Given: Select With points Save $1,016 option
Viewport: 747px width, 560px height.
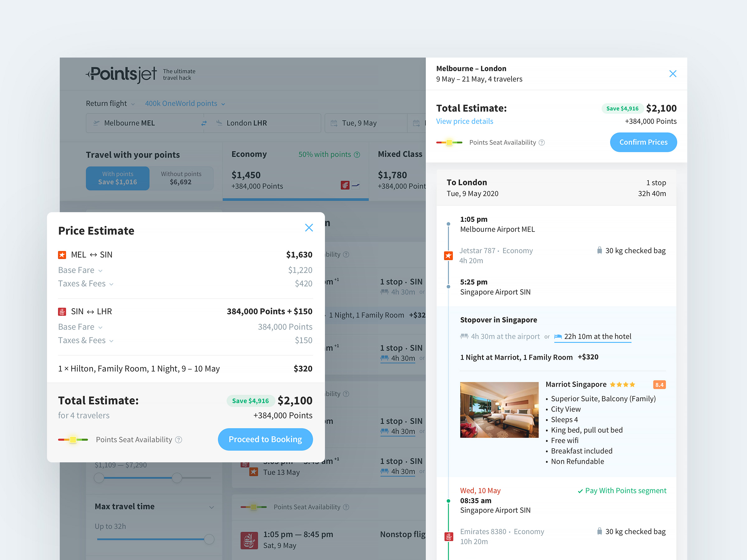Looking at the screenshot, I should pos(118,178).
